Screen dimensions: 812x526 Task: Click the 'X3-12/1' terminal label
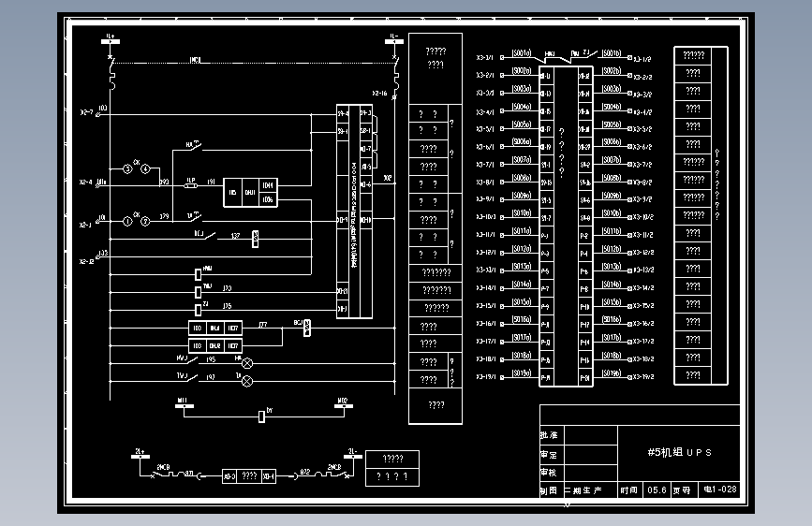(x=486, y=252)
